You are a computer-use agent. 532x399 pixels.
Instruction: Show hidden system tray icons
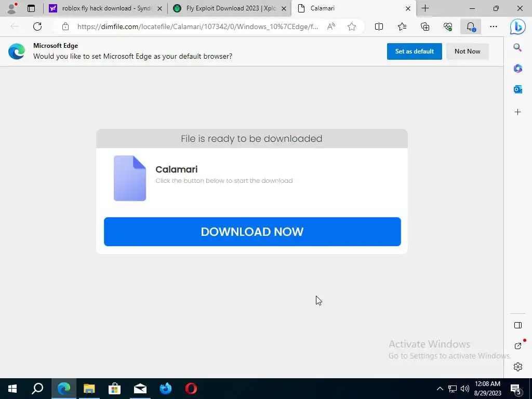pyautogui.click(x=440, y=389)
